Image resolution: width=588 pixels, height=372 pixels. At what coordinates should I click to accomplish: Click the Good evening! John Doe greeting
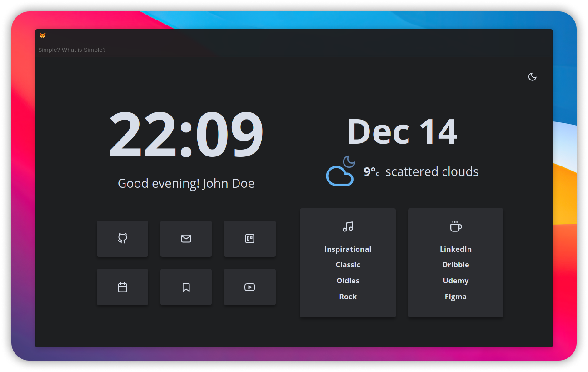coord(186,183)
